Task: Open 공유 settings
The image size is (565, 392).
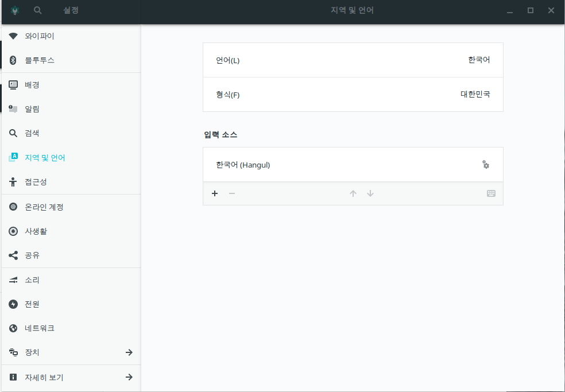Action: point(71,255)
